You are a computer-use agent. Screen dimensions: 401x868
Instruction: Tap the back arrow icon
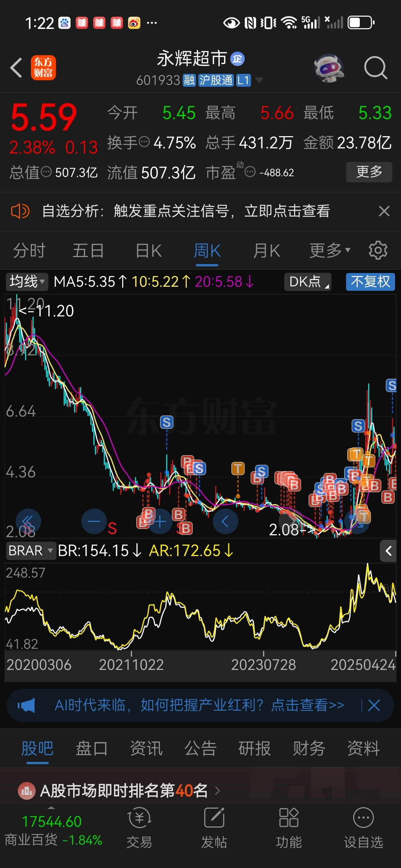click(16, 68)
